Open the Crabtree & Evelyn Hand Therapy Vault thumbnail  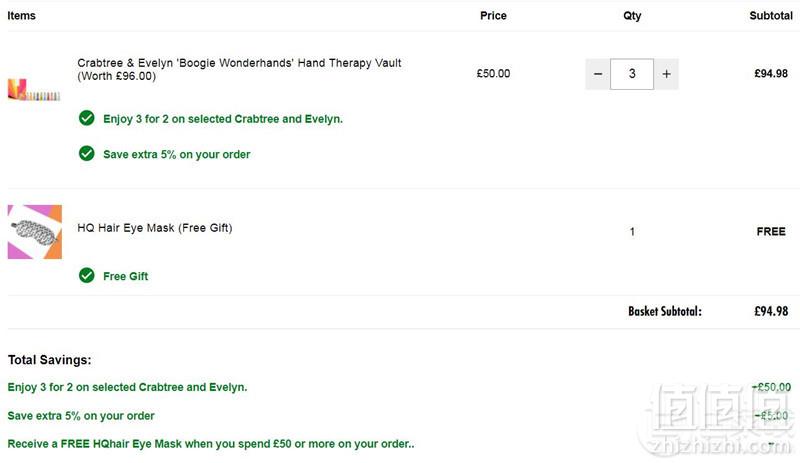34,89
